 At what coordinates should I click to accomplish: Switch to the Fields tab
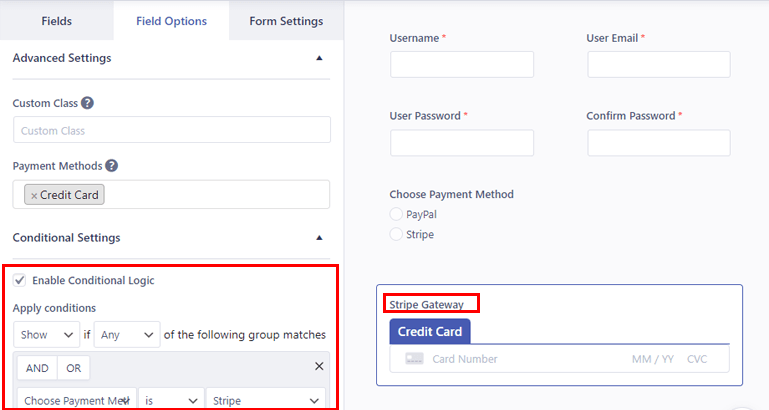[56, 21]
